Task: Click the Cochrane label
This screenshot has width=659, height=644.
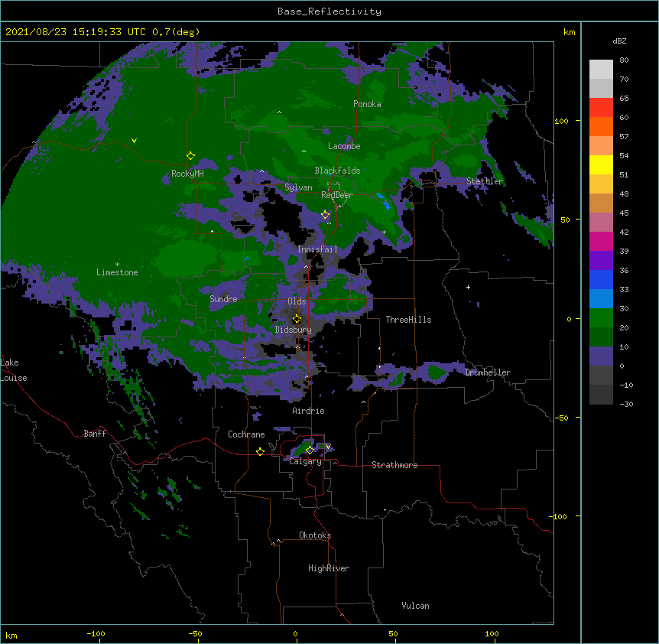Action: pyautogui.click(x=246, y=434)
